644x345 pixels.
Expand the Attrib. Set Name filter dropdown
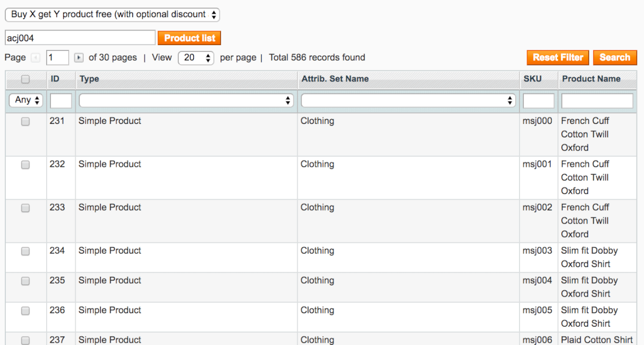click(x=408, y=100)
